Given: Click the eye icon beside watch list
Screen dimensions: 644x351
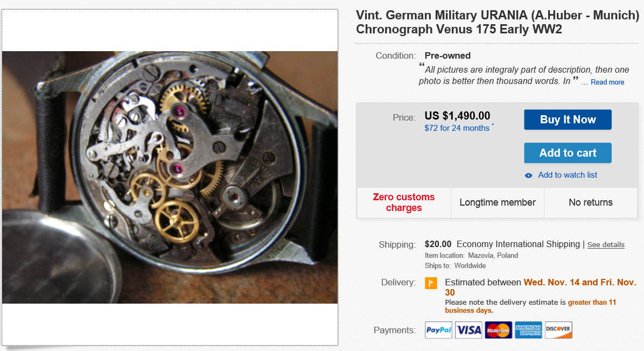Looking at the screenshot, I should [529, 175].
